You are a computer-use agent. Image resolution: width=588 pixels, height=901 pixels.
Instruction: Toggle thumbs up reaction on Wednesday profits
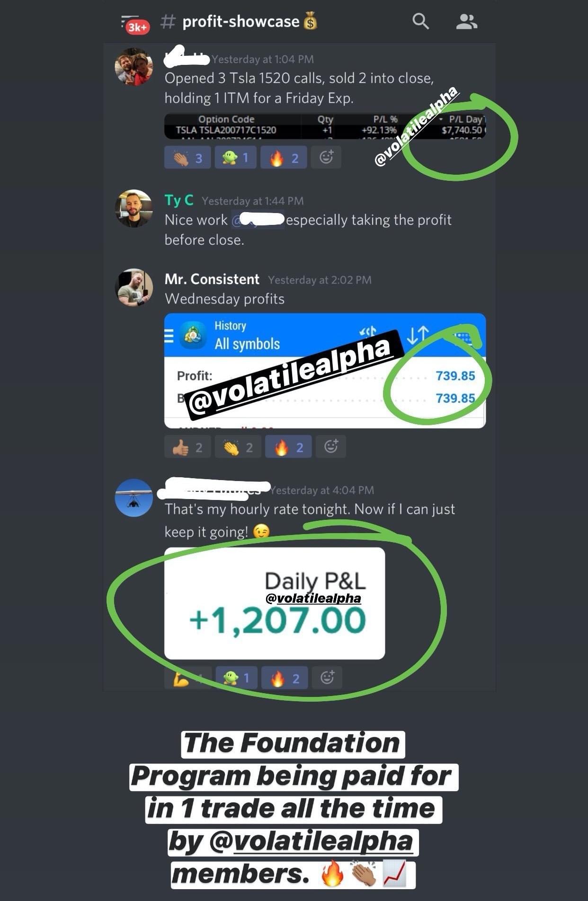187,446
